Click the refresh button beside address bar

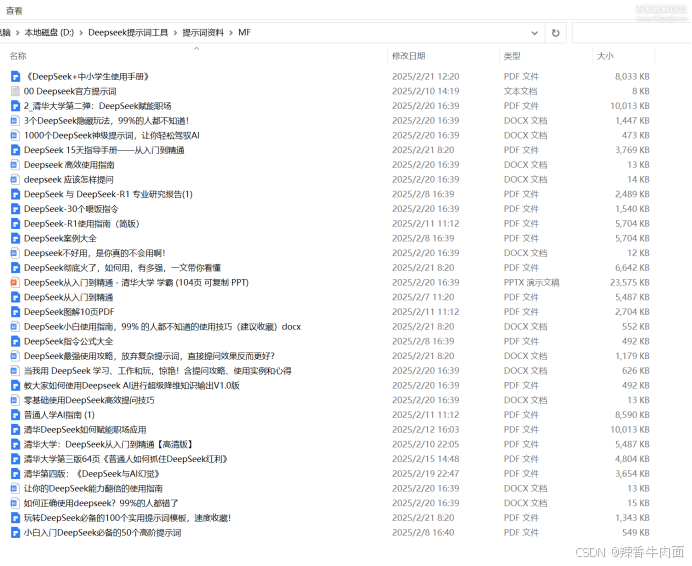[x=556, y=33]
